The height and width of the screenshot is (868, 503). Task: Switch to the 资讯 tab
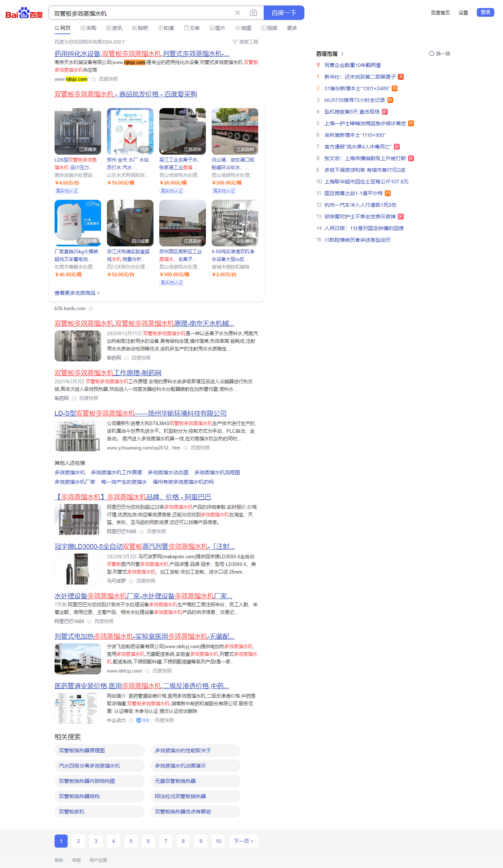point(114,28)
